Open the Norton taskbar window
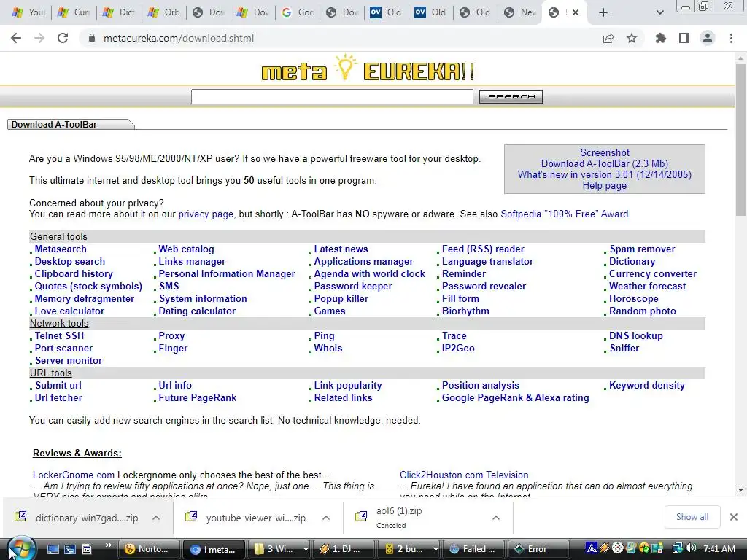This screenshot has width=747, height=560. click(x=149, y=549)
